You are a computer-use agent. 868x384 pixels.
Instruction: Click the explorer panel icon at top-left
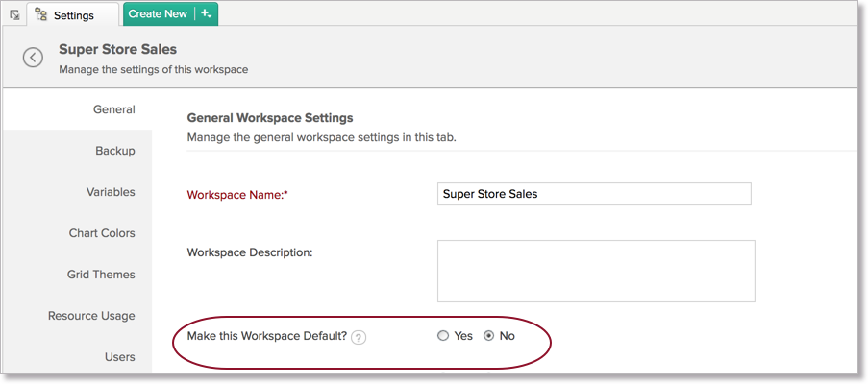14,15
